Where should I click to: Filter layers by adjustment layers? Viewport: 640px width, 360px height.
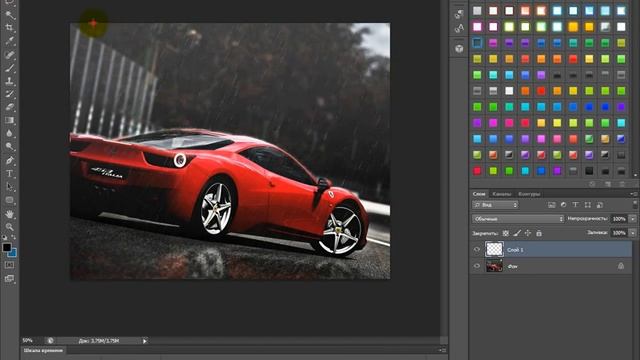[x=563, y=205]
